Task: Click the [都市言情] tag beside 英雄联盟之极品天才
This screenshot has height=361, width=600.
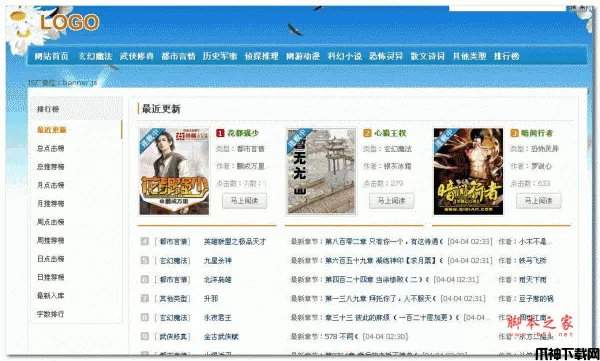Action: click(x=173, y=242)
